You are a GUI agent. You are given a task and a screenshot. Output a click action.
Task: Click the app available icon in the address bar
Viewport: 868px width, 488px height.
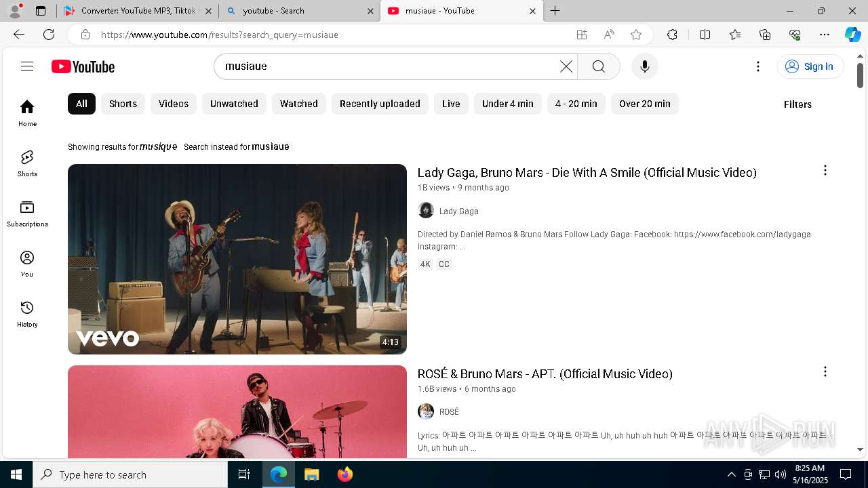(x=582, y=35)
